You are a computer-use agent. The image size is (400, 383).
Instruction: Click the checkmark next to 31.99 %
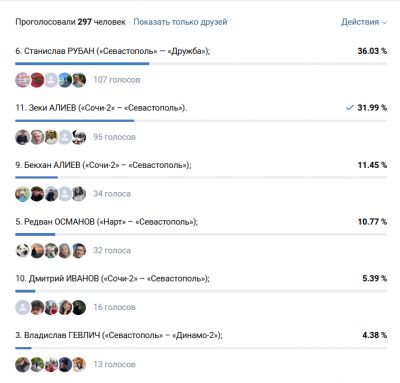point(349,108)
